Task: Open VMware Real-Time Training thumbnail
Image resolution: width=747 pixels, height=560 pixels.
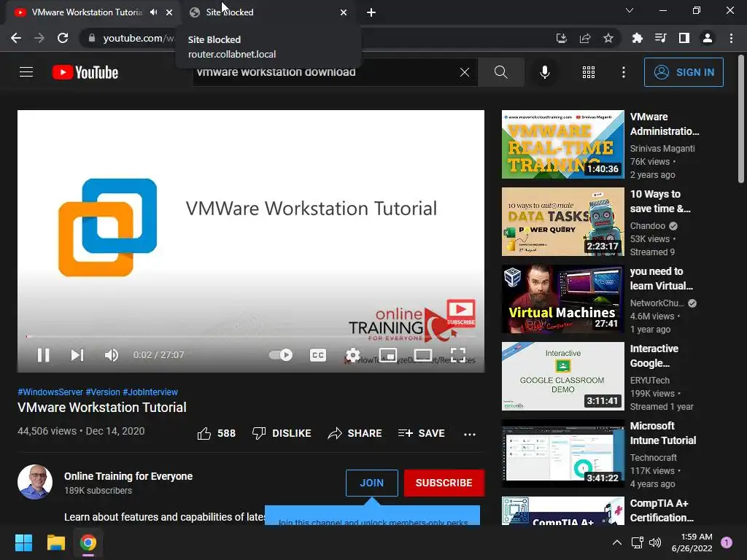Action: point(562,144)
